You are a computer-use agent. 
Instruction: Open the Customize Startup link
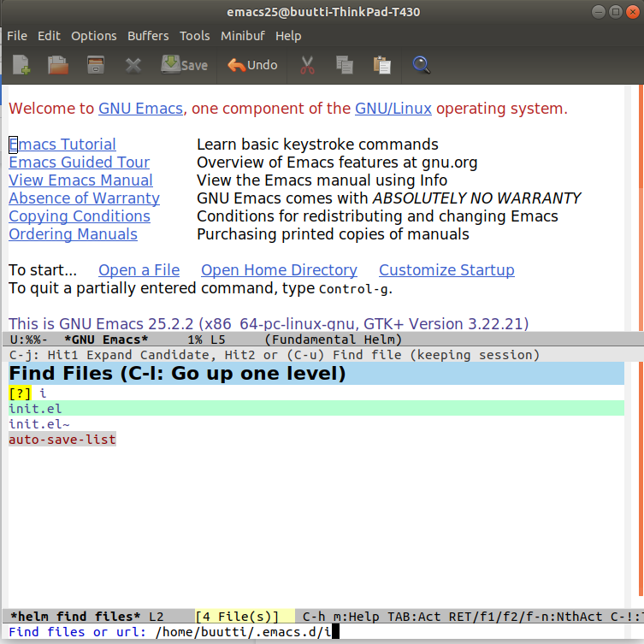(446, 270)
